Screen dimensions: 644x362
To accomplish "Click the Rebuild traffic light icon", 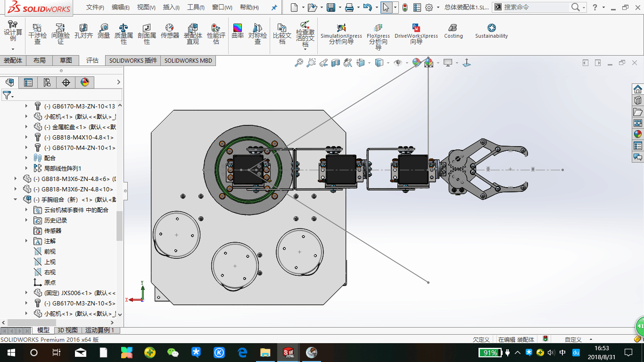I will click(x=405, y=8).
